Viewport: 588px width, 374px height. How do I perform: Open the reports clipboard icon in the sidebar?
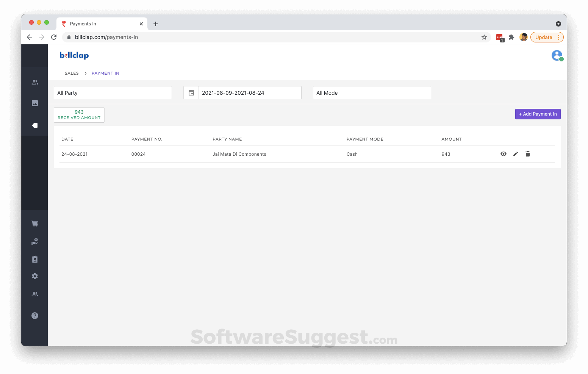point(34,259)
